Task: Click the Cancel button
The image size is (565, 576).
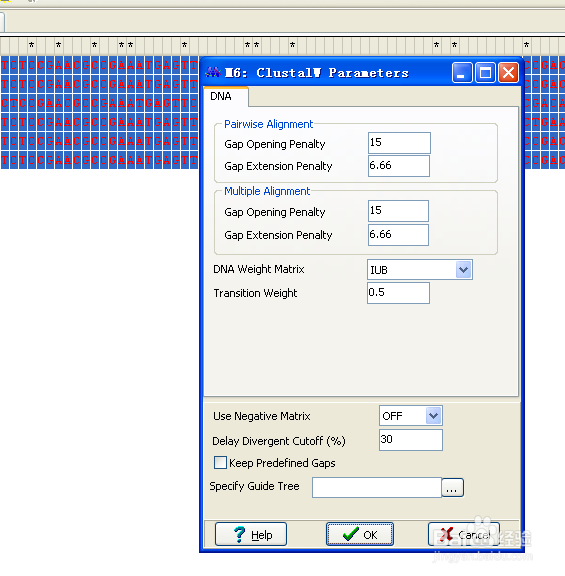Action: (x=464, y=534)
